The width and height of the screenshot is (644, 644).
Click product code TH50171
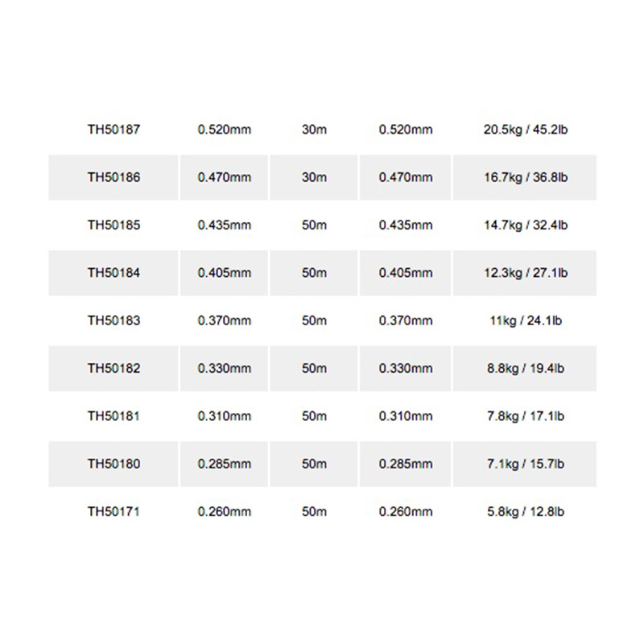pyautogui.click(x=114, y=511)
